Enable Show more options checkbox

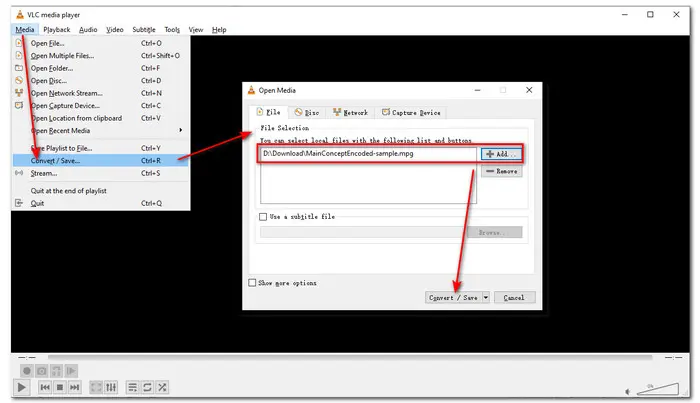pyautogui.click(x=252, y=283)
